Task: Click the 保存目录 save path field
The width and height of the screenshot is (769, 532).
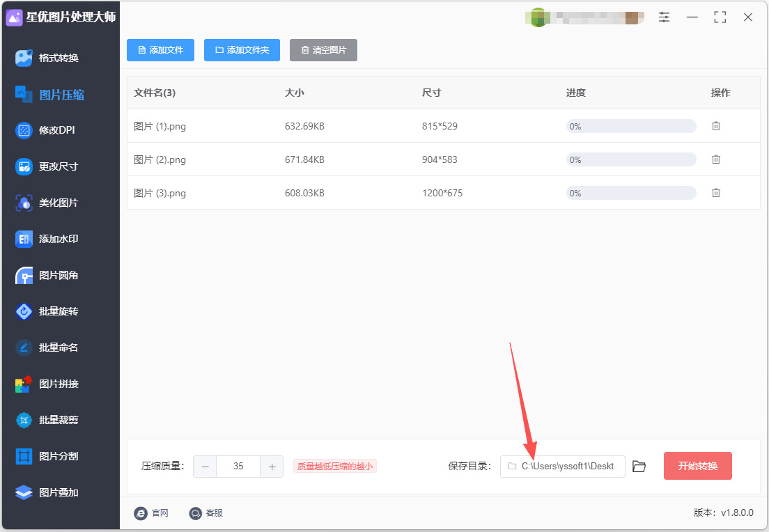Action: click(x=563, y=467)
